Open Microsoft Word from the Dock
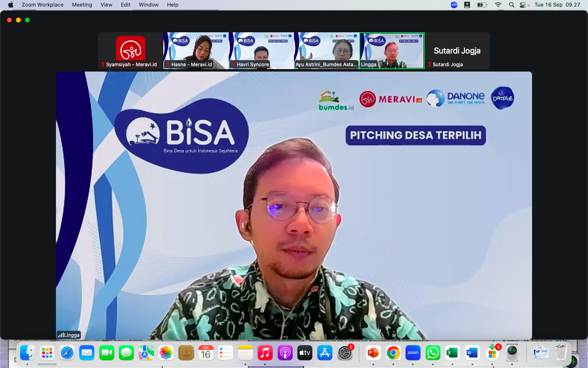The width and height of the screenshot is (588, 368). point(472,352)
